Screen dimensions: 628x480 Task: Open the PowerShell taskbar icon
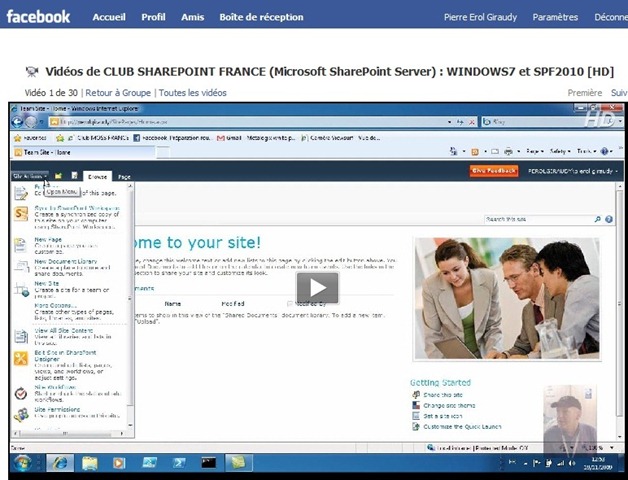click(x=179, y=463)
